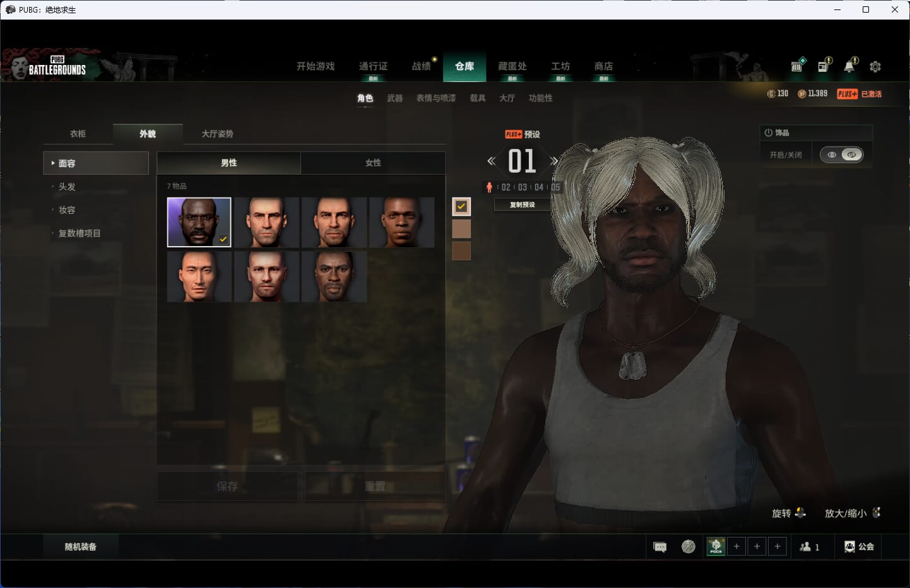Select preset 03
This screenshot has width=910, height=588.
pos(523,187)
